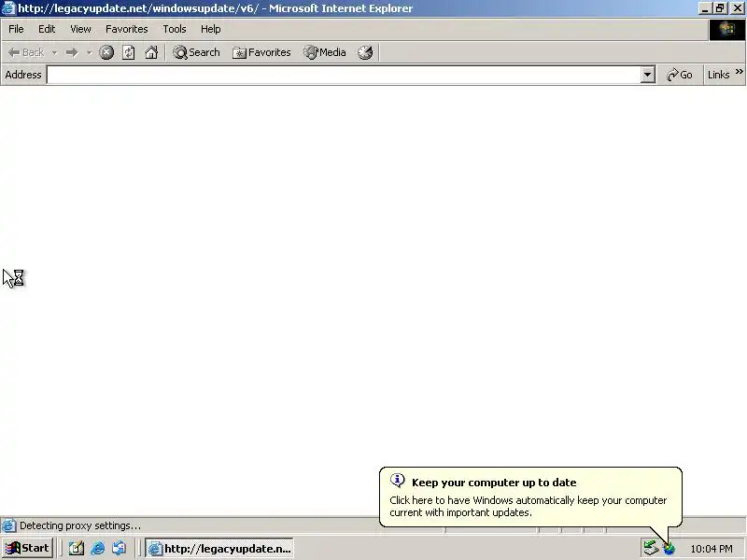Expand the Address bar dropdown

647,75
